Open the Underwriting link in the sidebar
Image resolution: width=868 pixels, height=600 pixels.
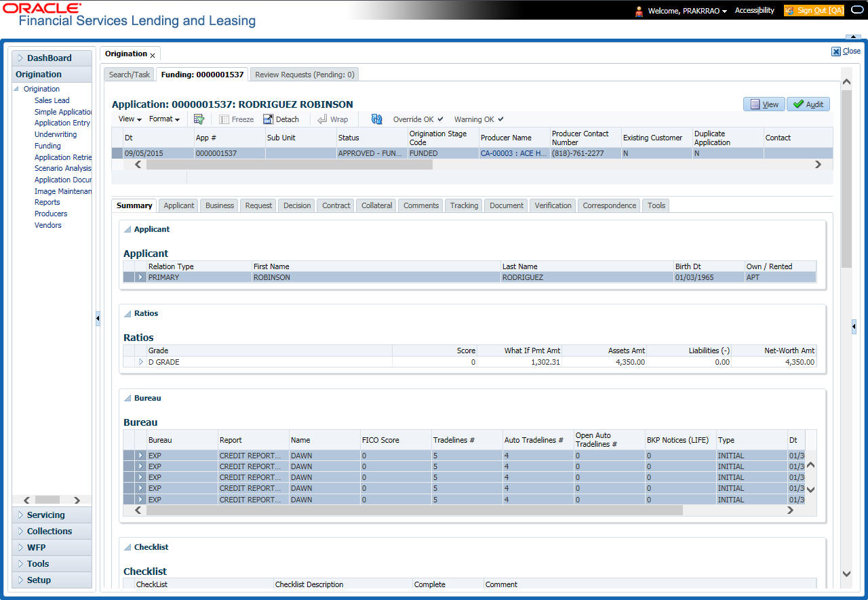pos(56,134)
